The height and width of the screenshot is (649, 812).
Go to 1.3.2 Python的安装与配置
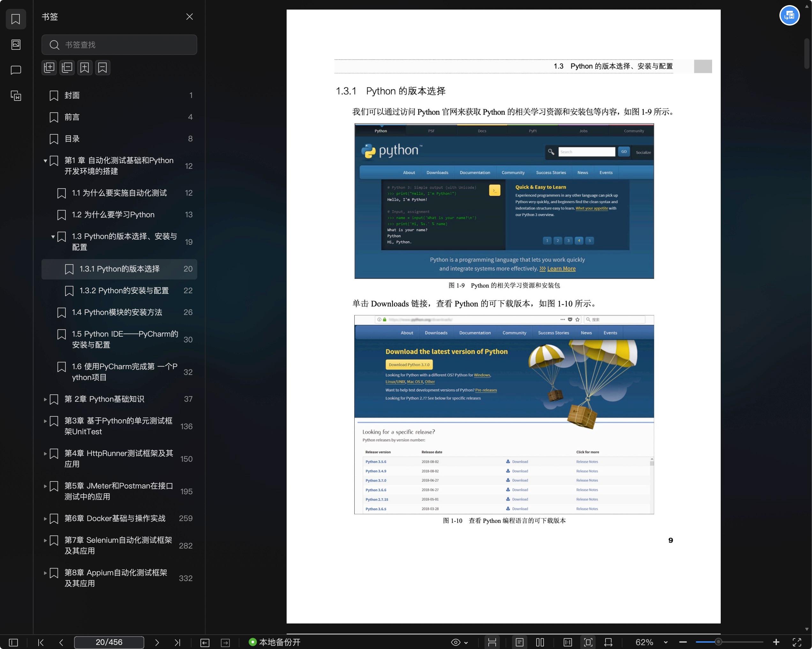click(x=119, y=291)
